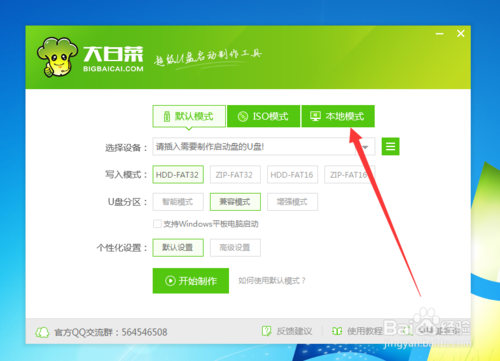This screenshot has width=500, height=361.
Task: Select ZIP-FAT32 write mode
Action: point(235,175)
